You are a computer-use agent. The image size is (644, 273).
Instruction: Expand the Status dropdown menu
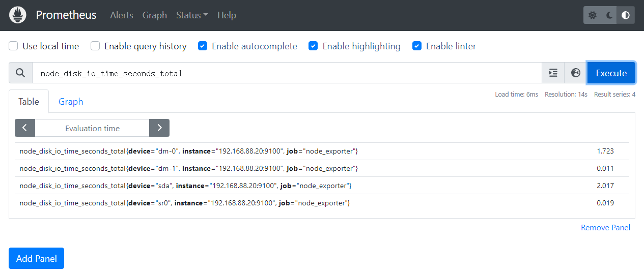pos(191,15)
